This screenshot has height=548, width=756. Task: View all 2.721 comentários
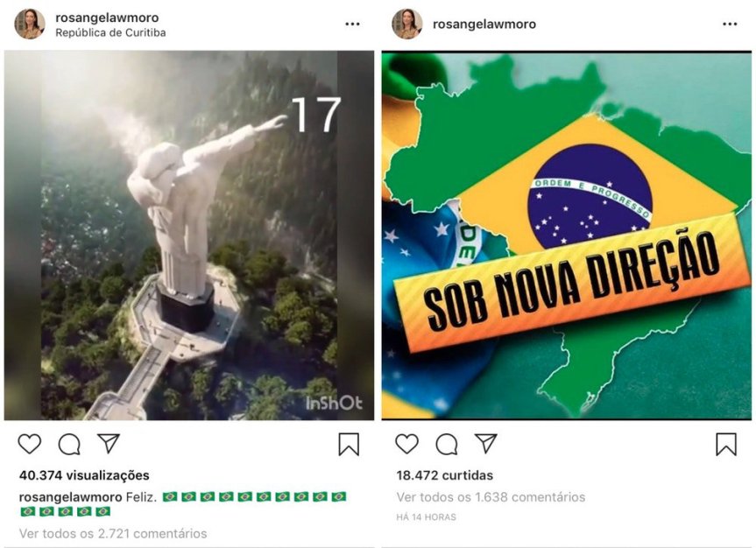click(113, 533)
